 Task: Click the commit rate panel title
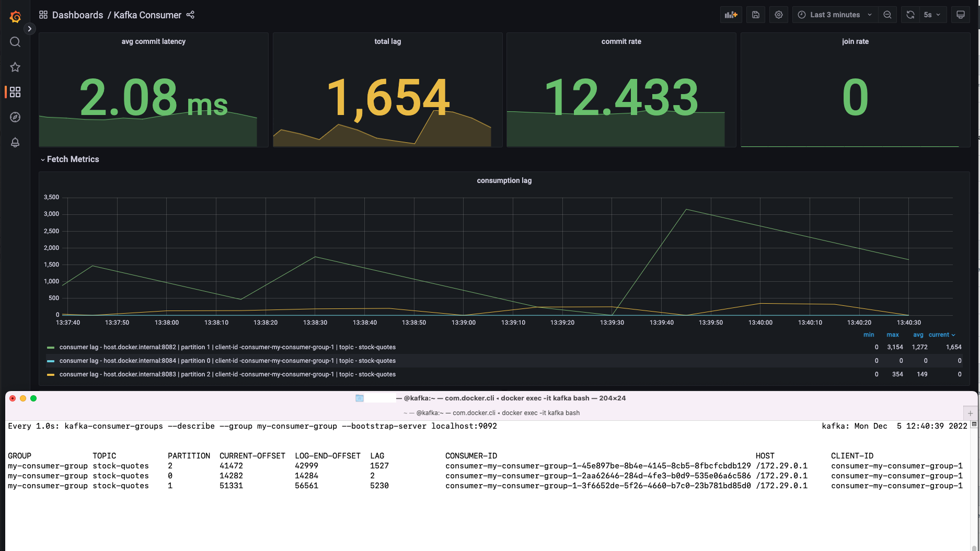[x=621, y=41]
